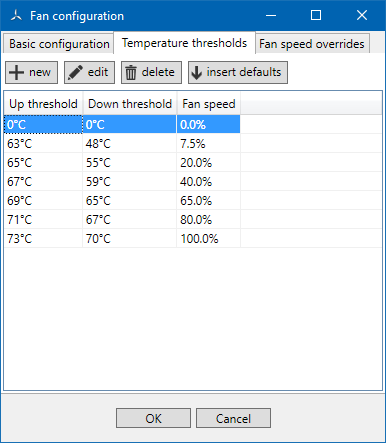Click the Down threshold column header
The width and height of the screenshot is (386, 443).
[130, 104]
